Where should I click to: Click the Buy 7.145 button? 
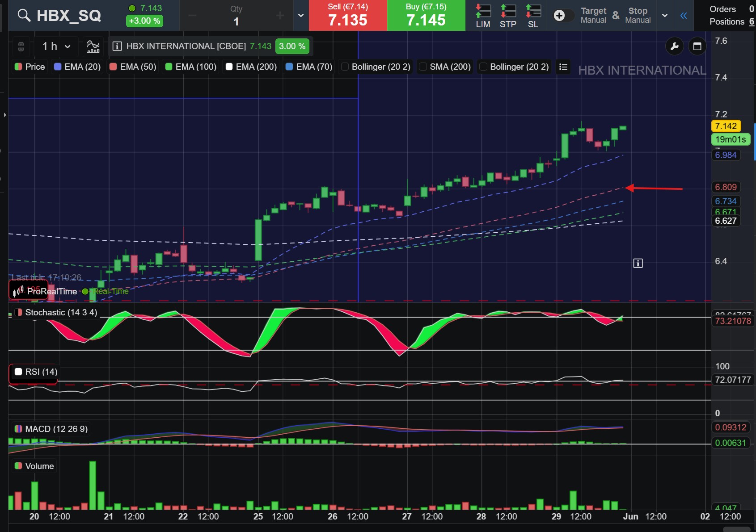pos(426,16)
